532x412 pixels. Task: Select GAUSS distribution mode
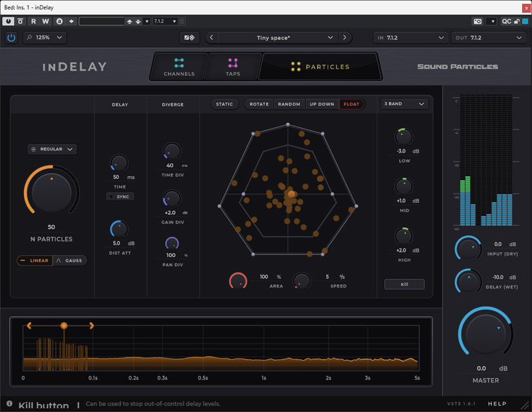(x=69, y=260)
